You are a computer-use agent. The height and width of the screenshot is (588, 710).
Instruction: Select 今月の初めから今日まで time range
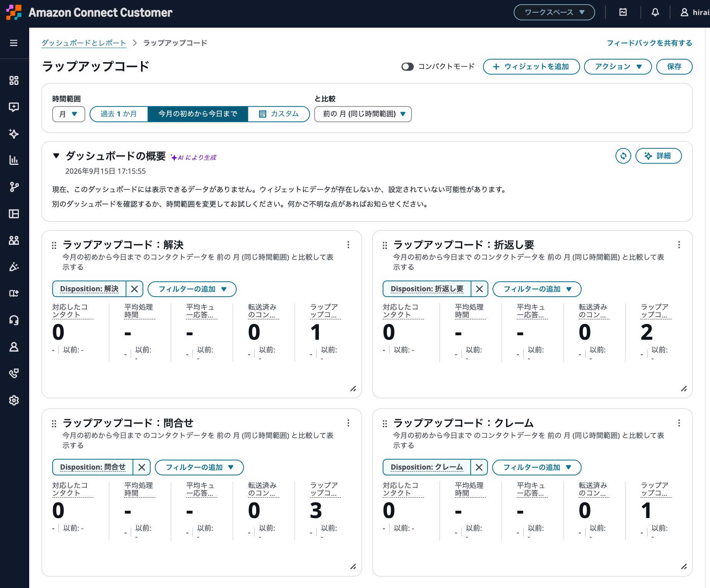pos(198,114)
